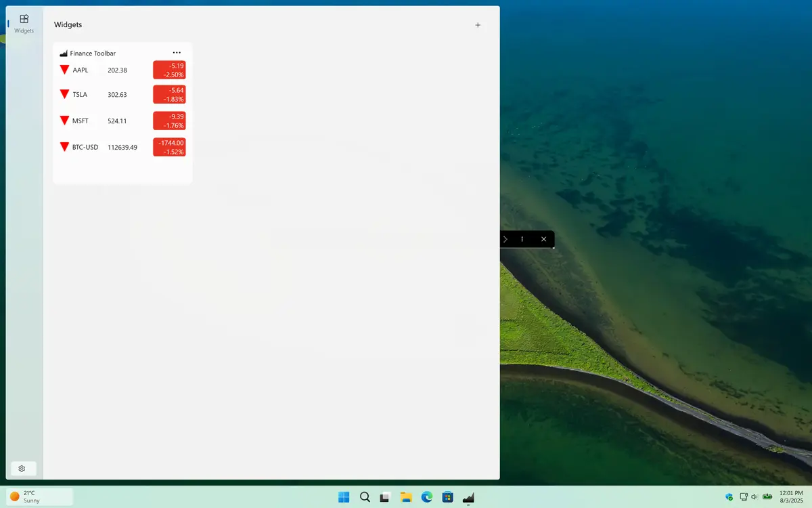
Task: Select the TSLA ticker symbol
Action: point(80,95)
